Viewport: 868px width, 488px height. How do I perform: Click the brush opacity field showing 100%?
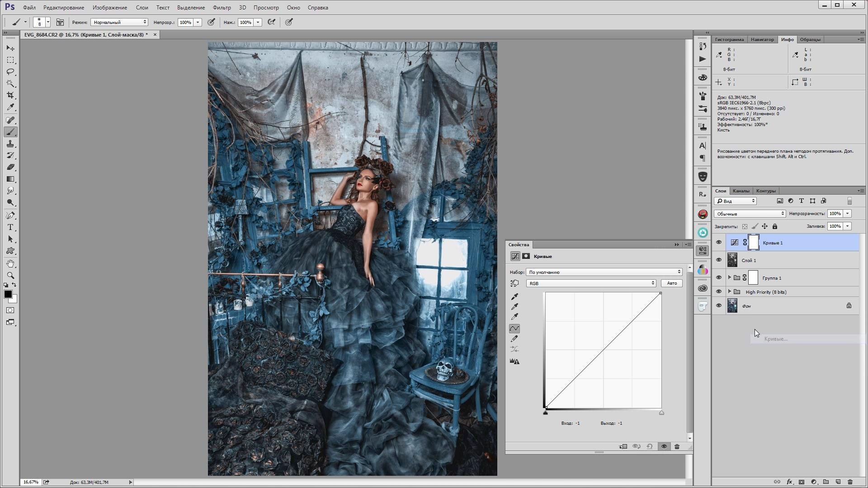coord(185,22)
